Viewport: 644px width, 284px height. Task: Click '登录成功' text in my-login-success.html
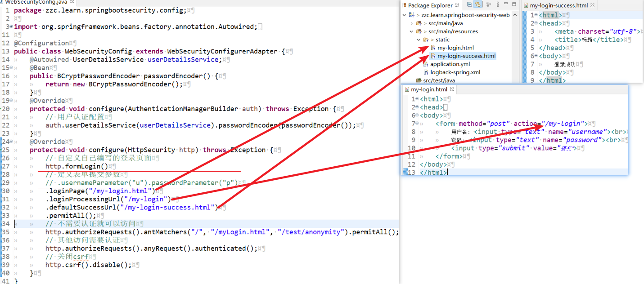[x=565, y=64]
